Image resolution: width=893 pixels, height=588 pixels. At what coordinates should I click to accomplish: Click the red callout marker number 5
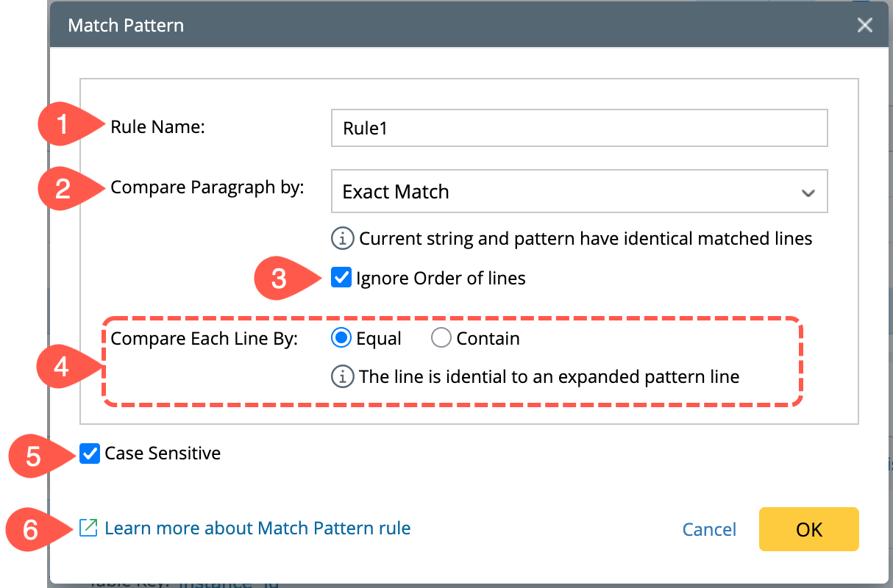tap(33, 456)
